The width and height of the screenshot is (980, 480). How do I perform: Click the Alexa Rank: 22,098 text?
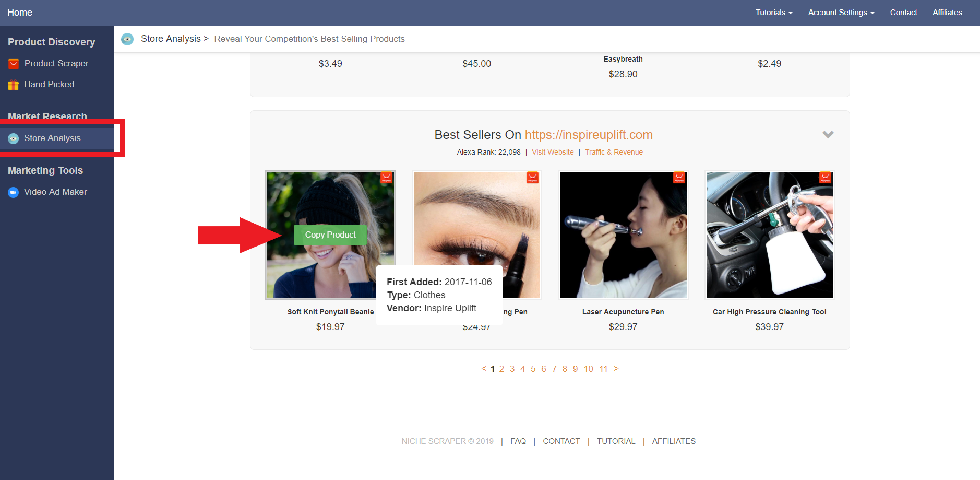point(488,152)
